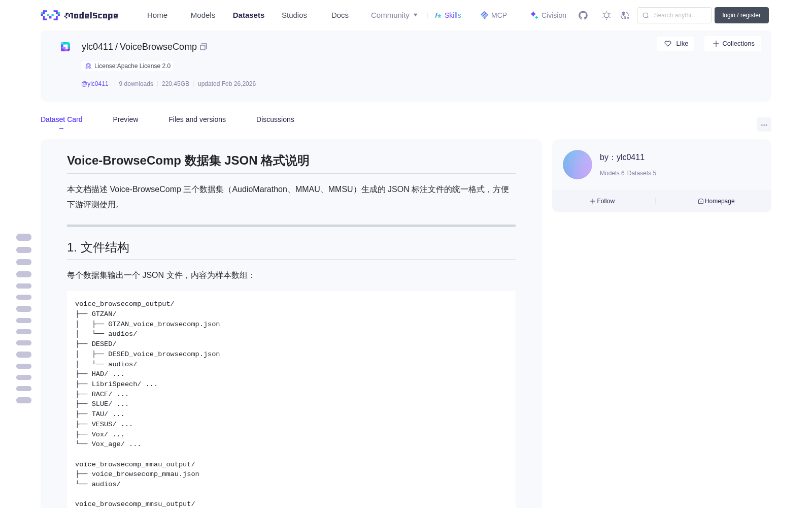
Task: Open the GitHub icon link
Action: [583, 15]
